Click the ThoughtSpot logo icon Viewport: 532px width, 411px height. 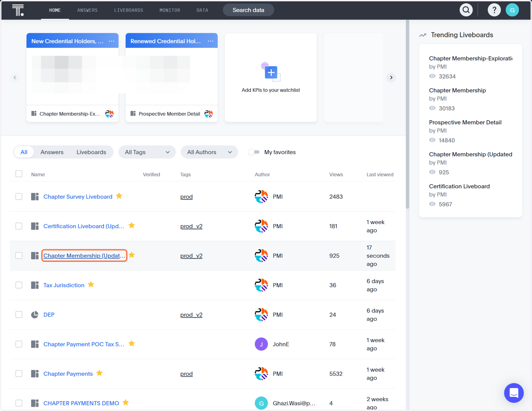(x=18, y=10)
